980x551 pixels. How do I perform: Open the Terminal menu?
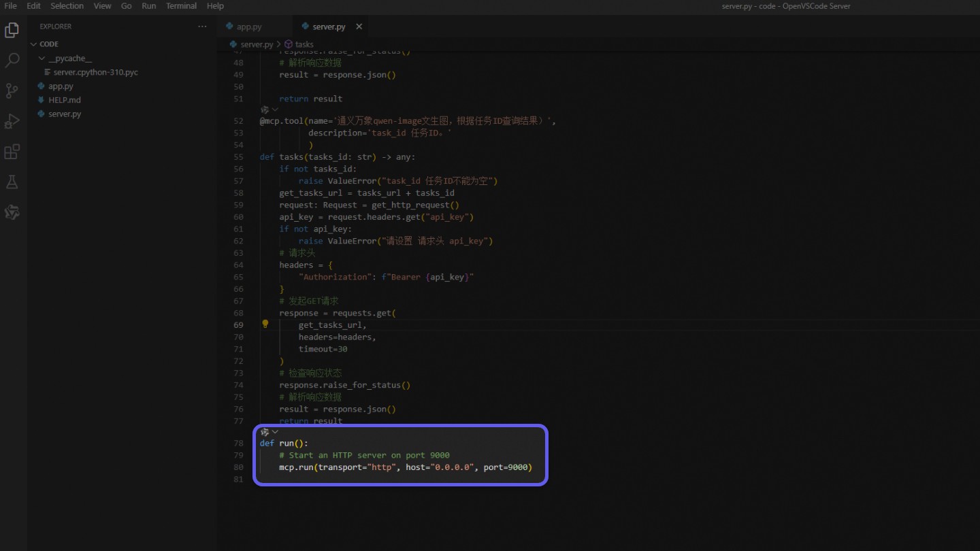(x=181, y=6)
